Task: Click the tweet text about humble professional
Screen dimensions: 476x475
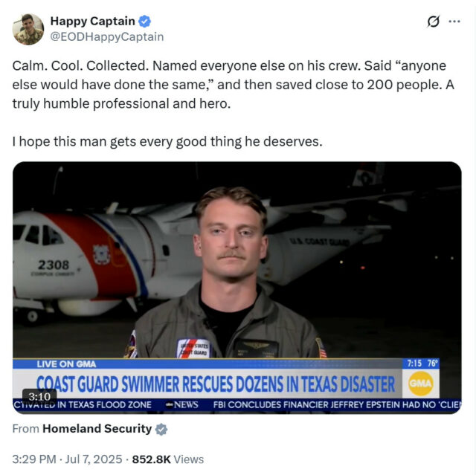Action: [x=233, y=85]
